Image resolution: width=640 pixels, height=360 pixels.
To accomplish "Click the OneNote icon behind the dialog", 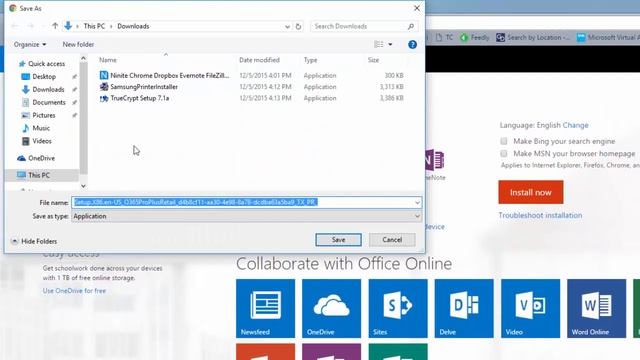I will [x=435, y=160].
